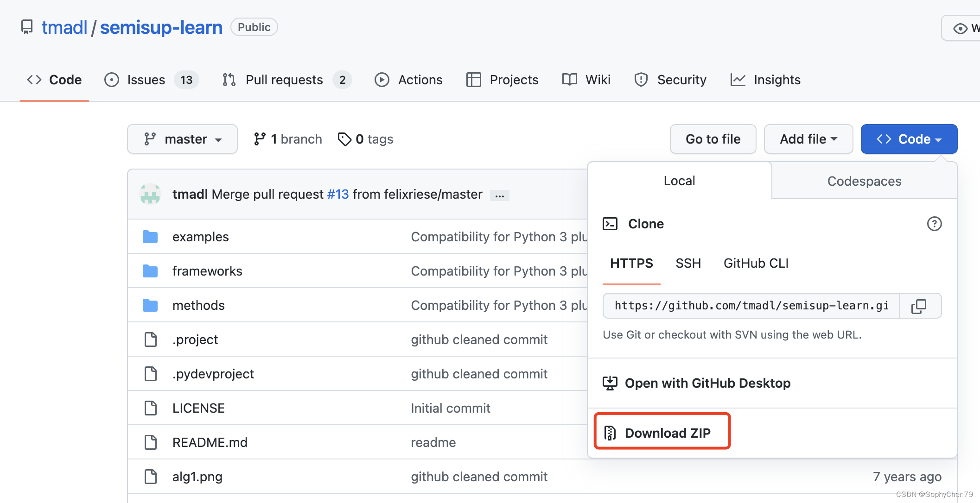Image resolution: width=980 pixels, height=503 pixels.
Task: Open the tmadl author link in commit row
Action: pos(190,194)
